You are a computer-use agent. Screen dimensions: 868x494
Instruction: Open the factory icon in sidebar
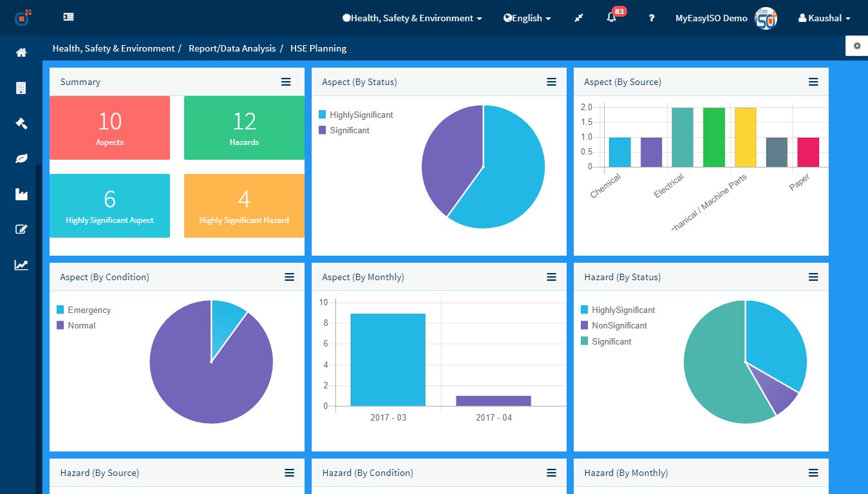(21, 194)
